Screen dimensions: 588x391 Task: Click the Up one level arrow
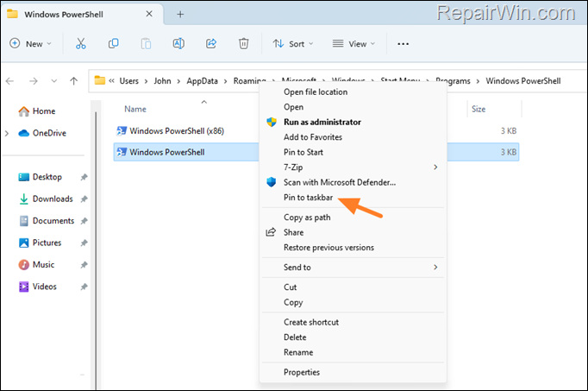point(74,81)
